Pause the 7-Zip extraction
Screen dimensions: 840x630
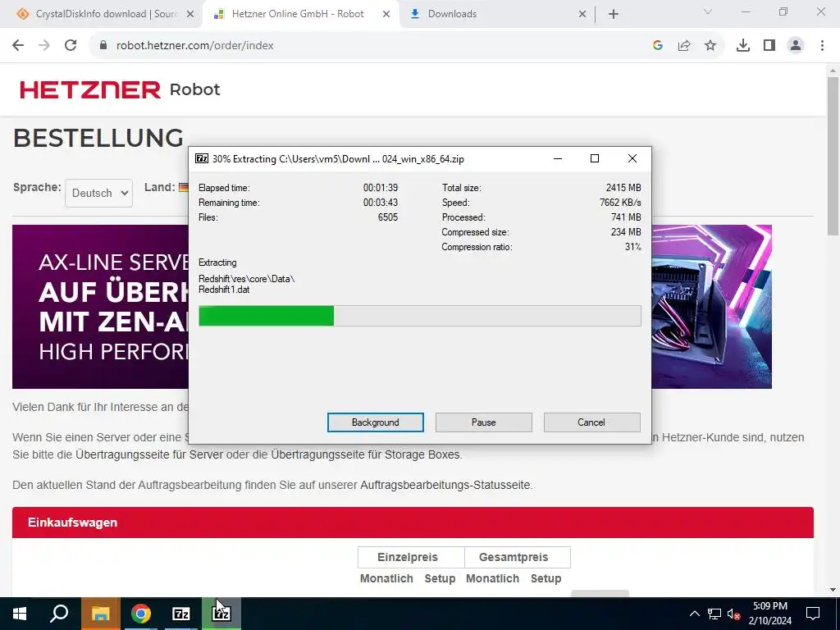[x=484, y=422]
